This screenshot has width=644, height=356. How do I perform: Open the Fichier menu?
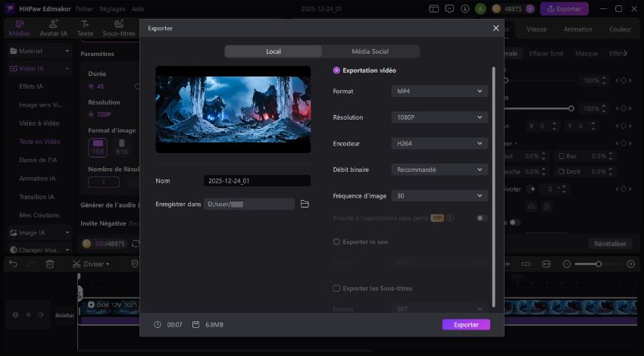click(x=84, y=8)
